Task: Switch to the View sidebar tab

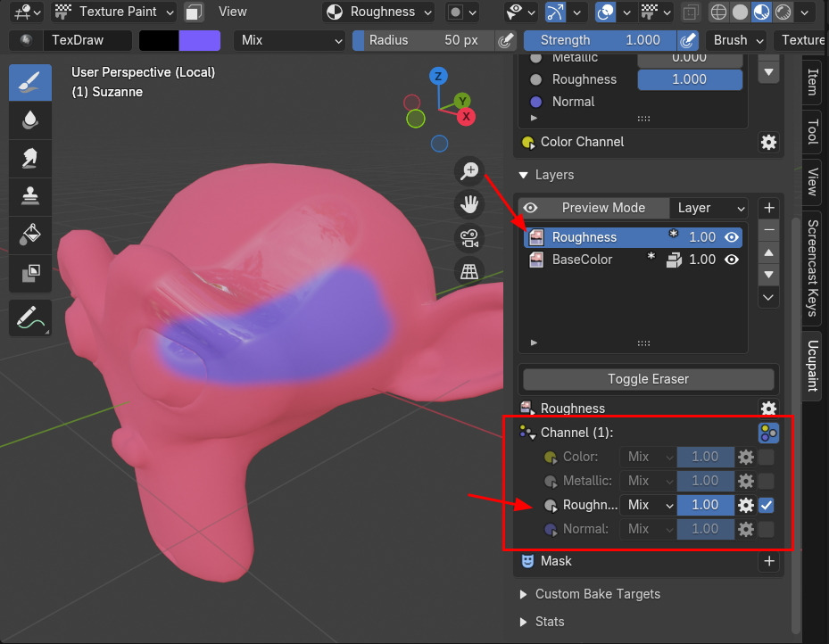Action: [x=813, y=182]
